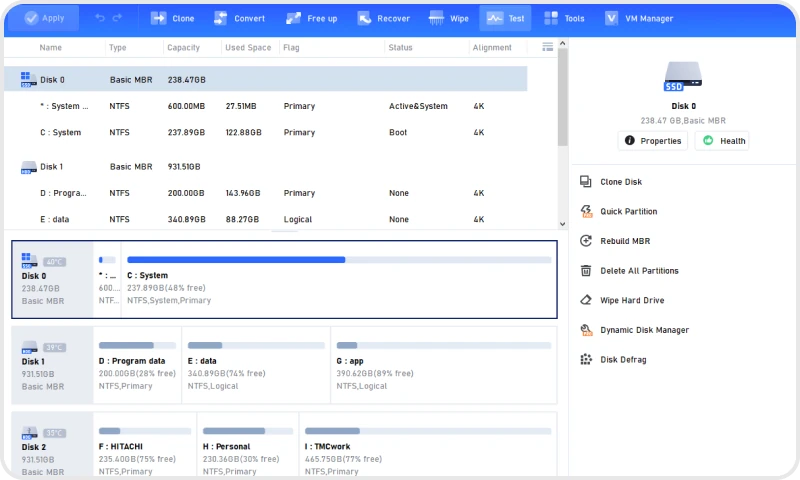
Task: Select F : HITACHI partition block
Action: tap(145, 445)
